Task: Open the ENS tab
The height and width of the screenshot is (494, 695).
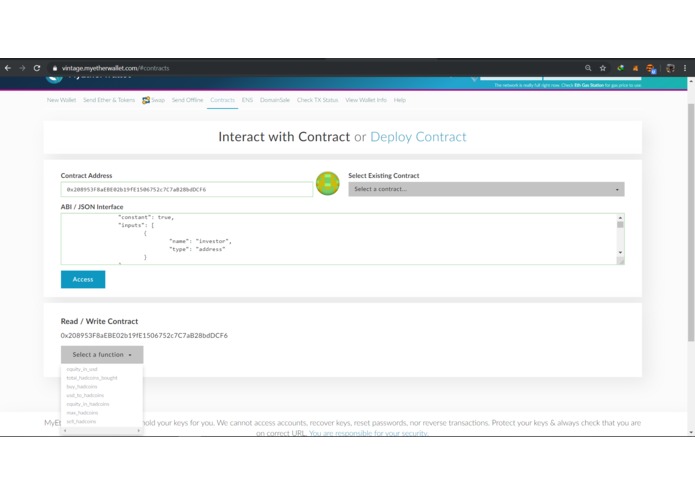Action: [x=247, y=100]
